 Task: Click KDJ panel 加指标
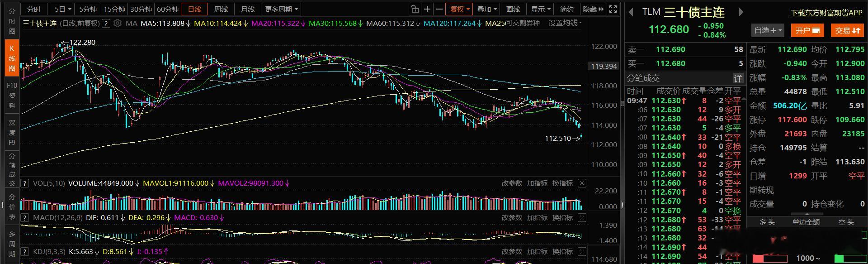tap(537, 252)
